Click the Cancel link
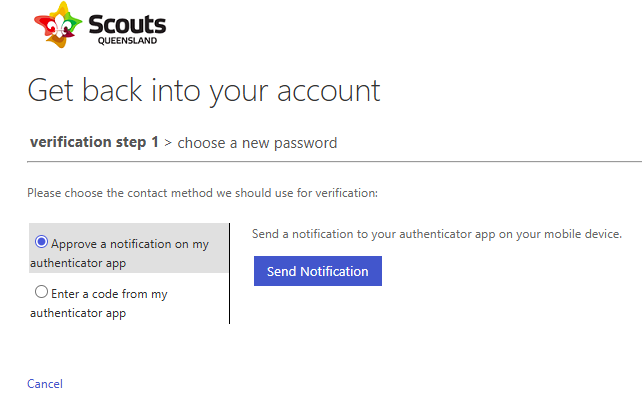Viewport: 642px width, 398px height. tap(45, 384)
